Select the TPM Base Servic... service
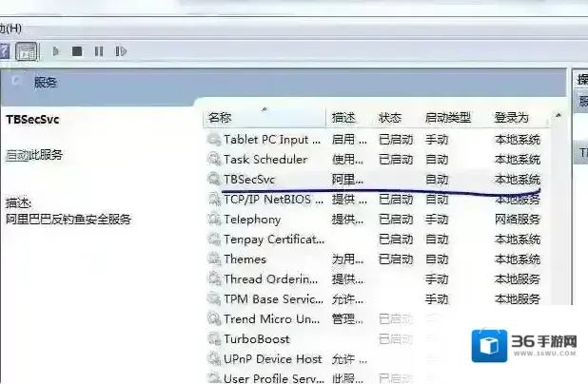Viewport: 588px width, 384px height. coord(375,298)
